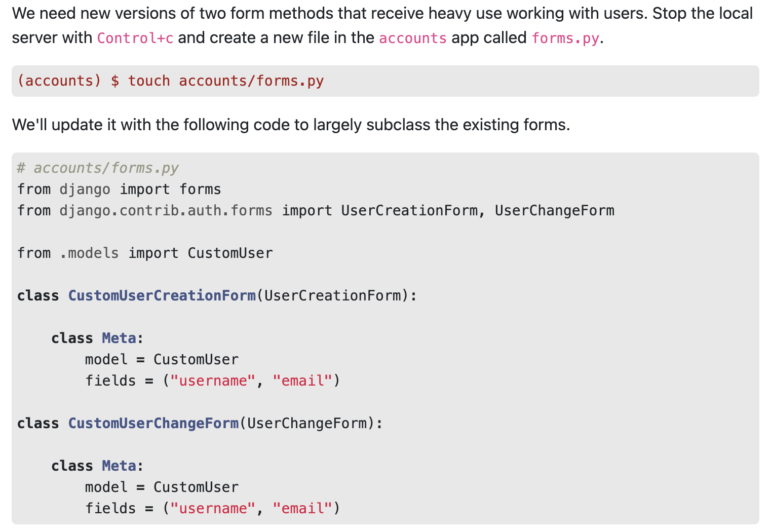
Task: Click the 'from .models import CustomUser' line
Action: [145, 253]
